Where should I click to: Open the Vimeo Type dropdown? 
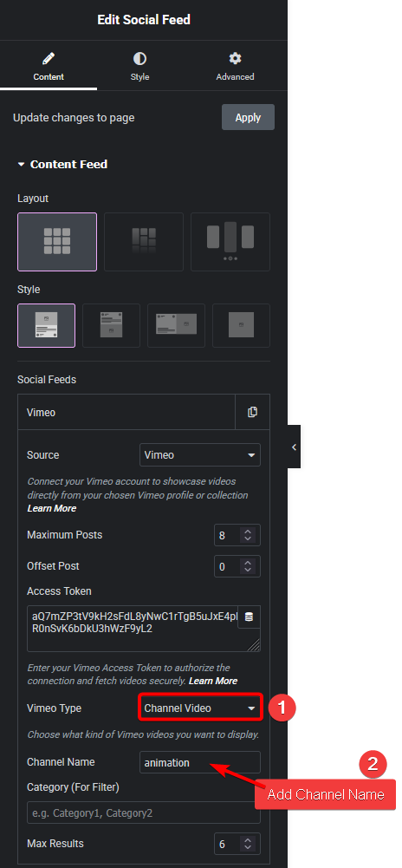(199, 708)
